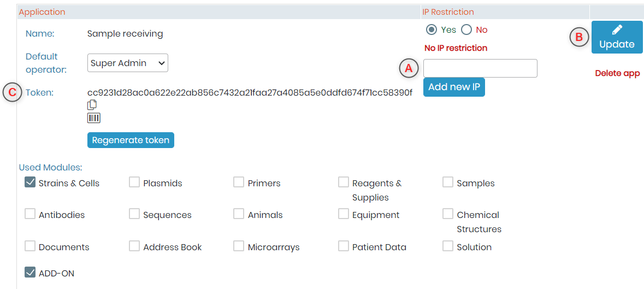Enable the Plasmids module checkbox
The height and width of the screenshot is (289, 644).
coord(134,182)
